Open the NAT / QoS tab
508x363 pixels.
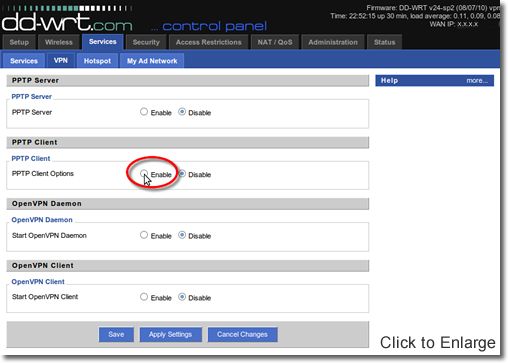(275, 42)
